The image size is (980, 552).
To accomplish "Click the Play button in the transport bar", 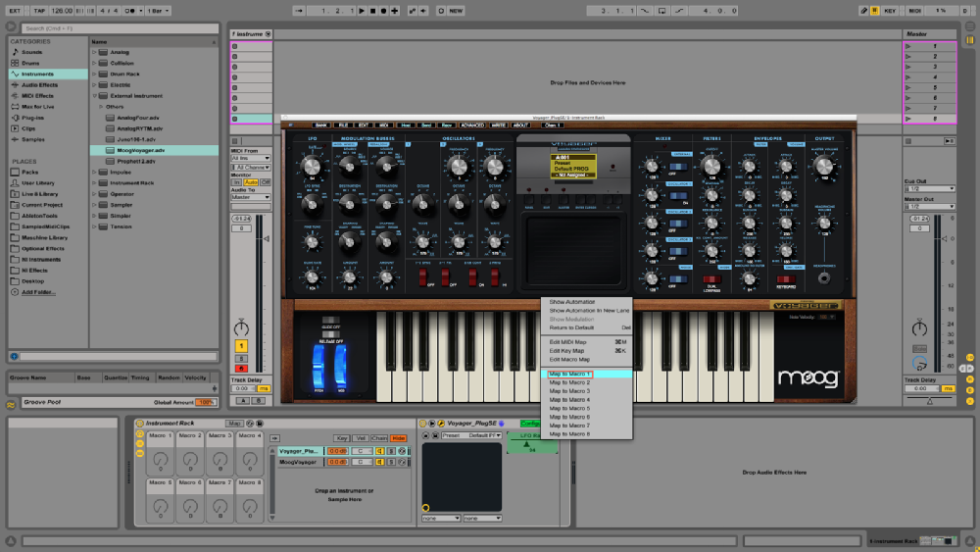I will (x=361, y=11).
